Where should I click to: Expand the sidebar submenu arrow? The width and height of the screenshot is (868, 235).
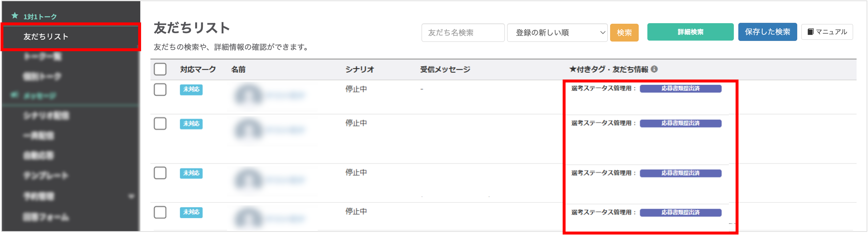(131, 196)
